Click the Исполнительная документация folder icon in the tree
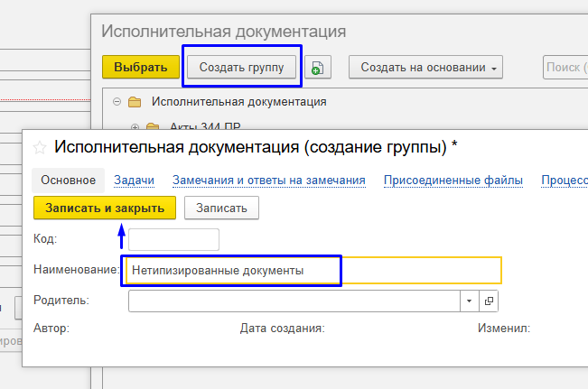 tap(135, 102)
